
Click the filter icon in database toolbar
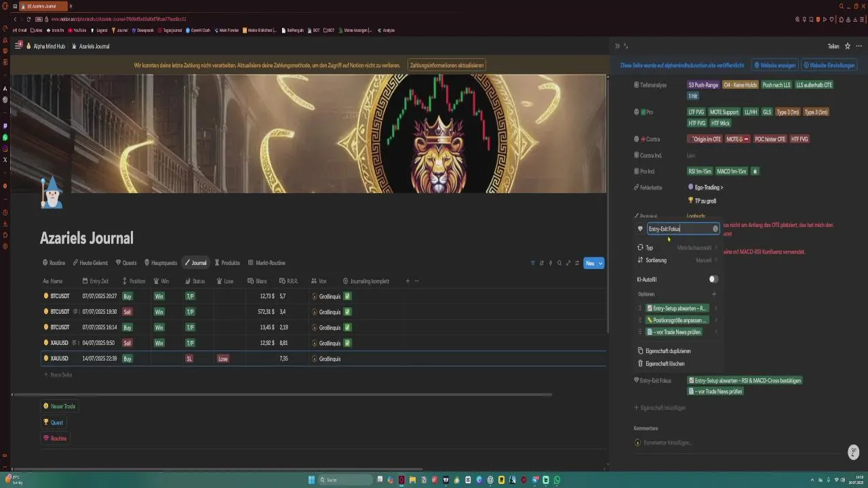click(532, 263)
